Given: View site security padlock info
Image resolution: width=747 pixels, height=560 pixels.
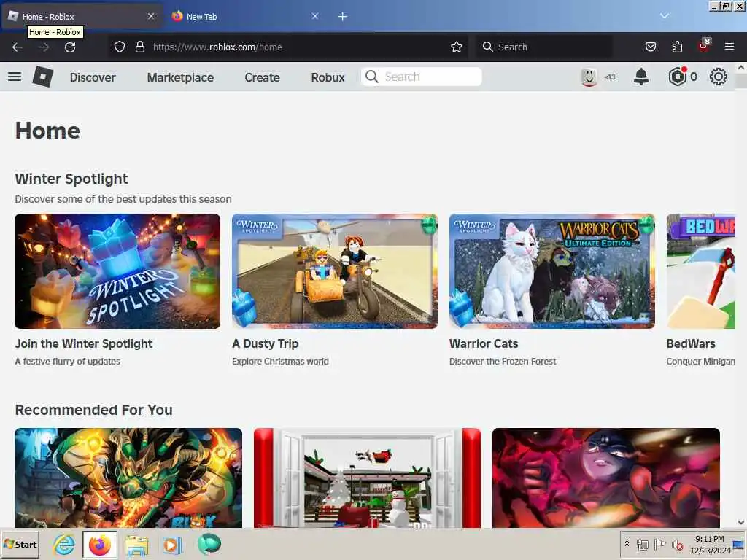Looking at the screenshot, I should click(139, 47).
